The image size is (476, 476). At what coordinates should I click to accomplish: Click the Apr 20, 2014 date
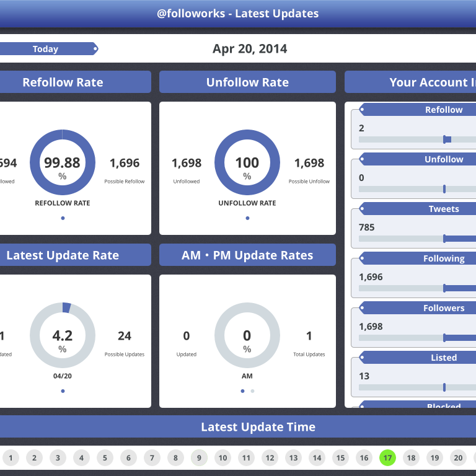[x=250, y=49]
